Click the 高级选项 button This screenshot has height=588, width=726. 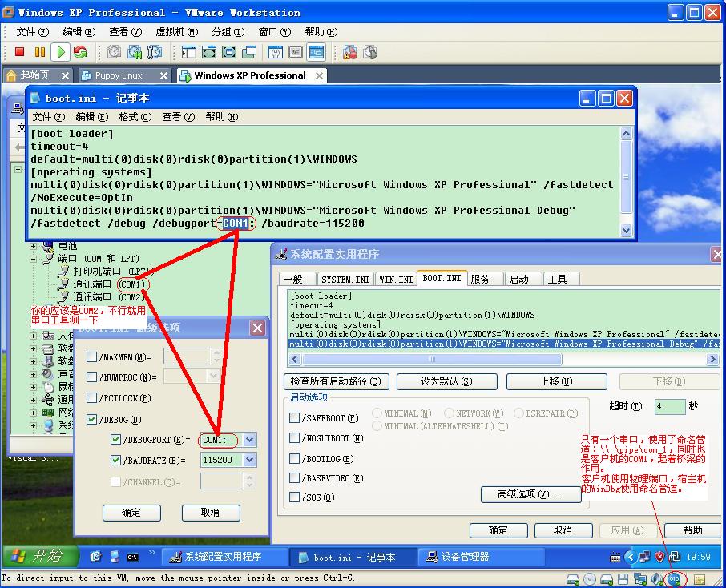(x=530, y=494)
